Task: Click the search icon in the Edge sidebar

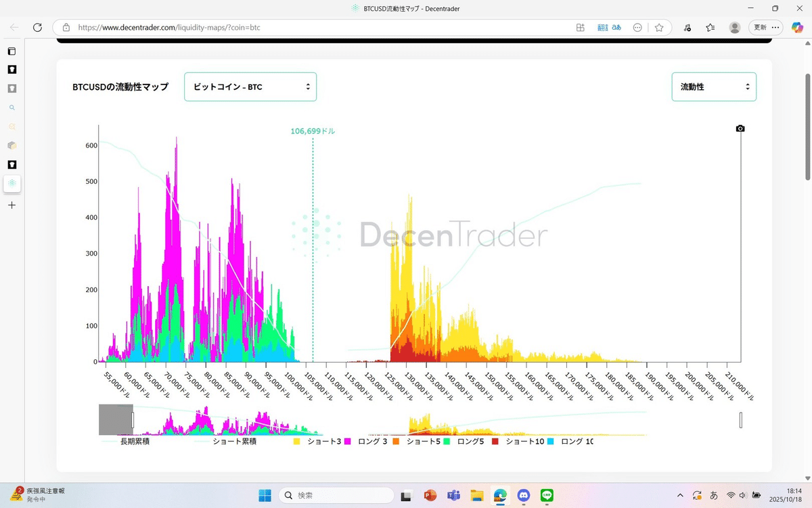Action: click(x=11, y=107)
